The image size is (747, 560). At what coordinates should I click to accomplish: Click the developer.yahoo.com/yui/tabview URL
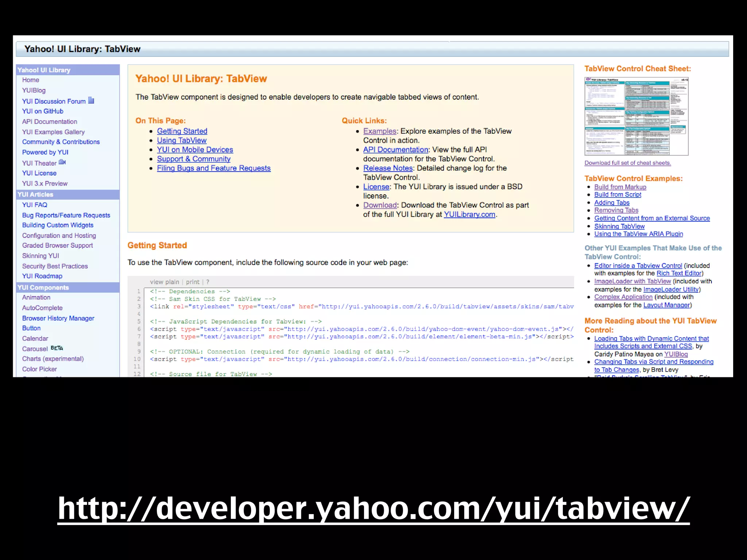373,508
